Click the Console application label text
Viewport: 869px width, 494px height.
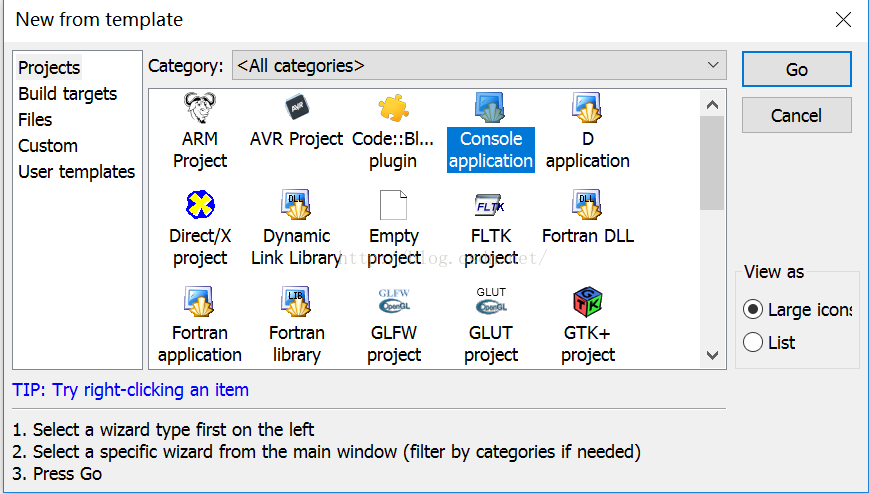490,150
